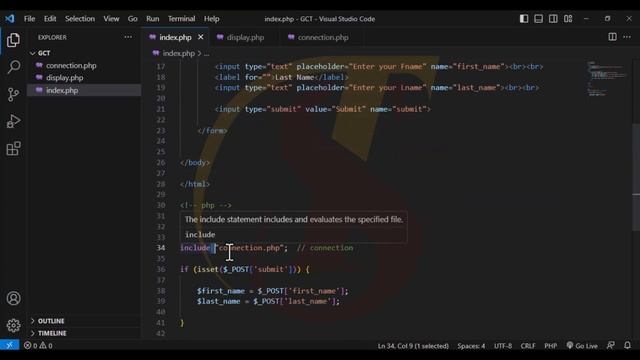Screen dimensions: 640x360
Task: Click the EXPLORER panel title
Action: point(52,37)
